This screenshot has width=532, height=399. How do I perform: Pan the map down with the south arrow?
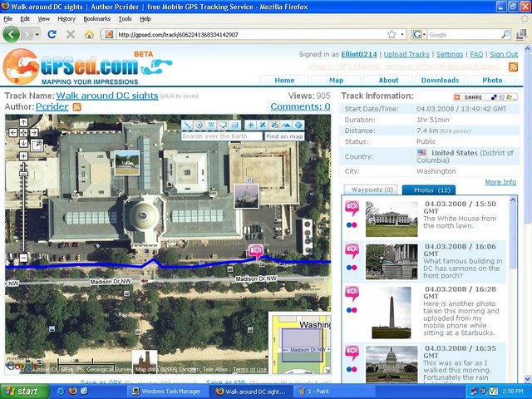click(23, 143)
